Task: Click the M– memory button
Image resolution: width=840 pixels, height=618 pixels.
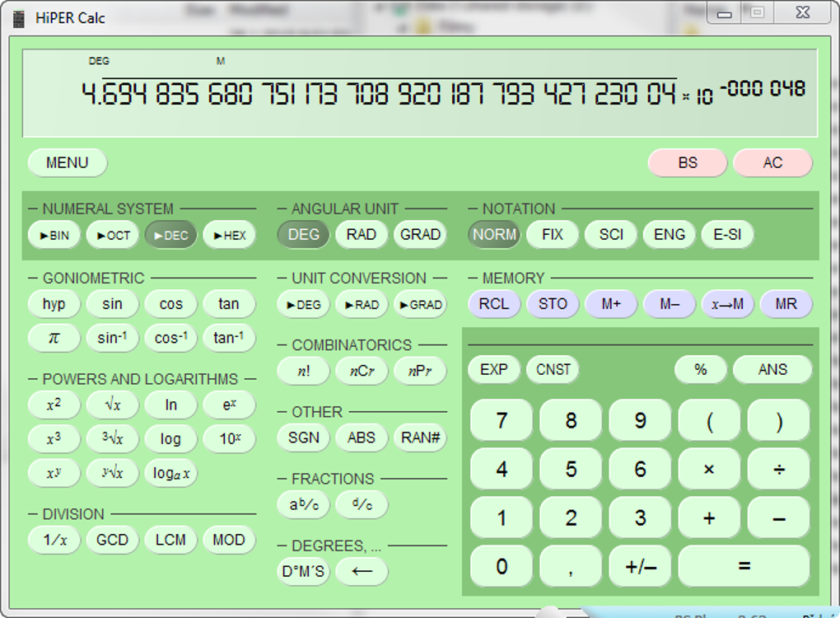Action: tap(669, 304)
